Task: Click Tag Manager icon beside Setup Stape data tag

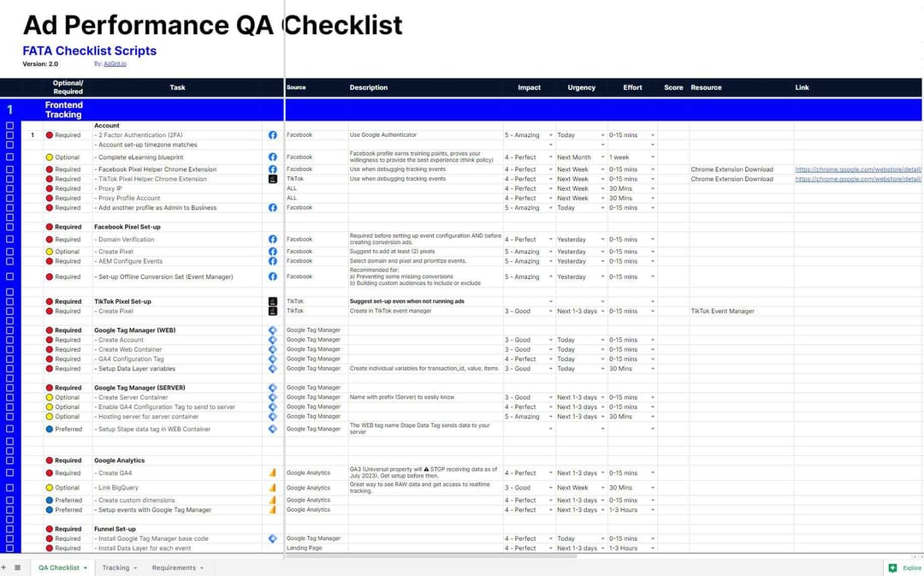Action: pyautogui.click(x=272, y=429)
